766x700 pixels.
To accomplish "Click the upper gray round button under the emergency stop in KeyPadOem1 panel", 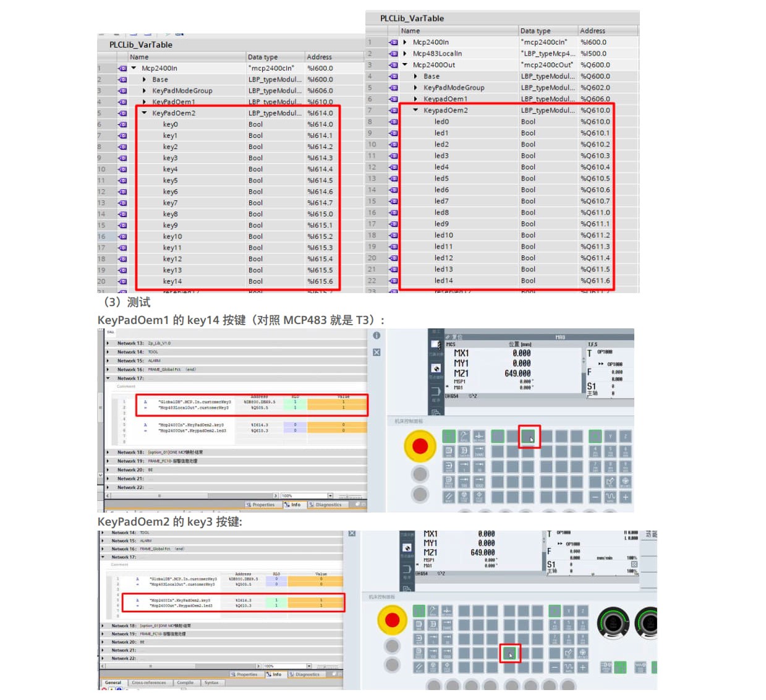I will (420, 474).
